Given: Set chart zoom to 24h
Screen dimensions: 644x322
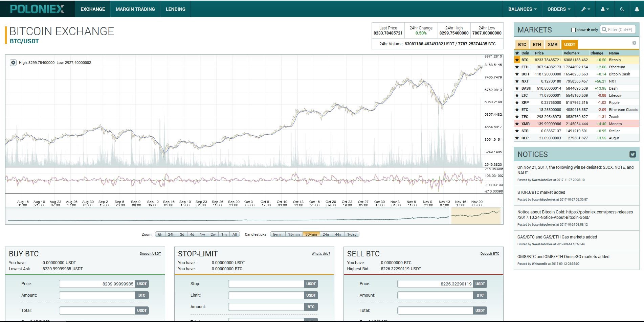Looking at the screenshot, I should [x=171, y=234].
